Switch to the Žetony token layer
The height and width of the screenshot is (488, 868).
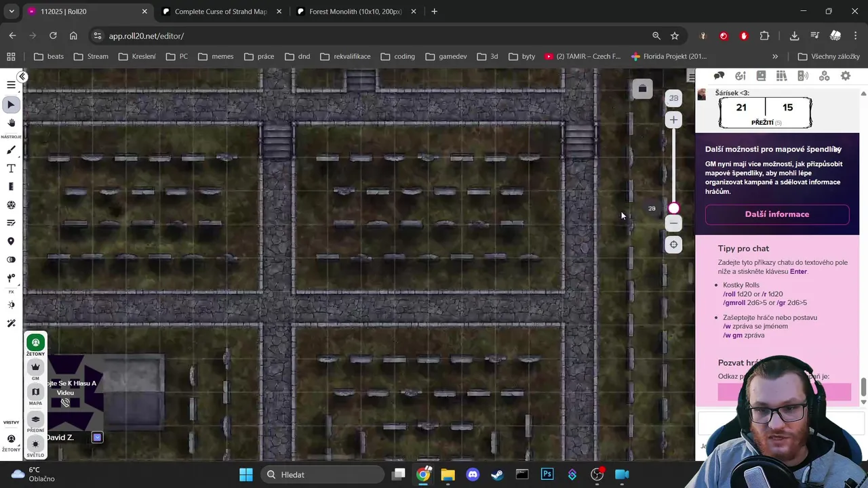tap(36, 343)
